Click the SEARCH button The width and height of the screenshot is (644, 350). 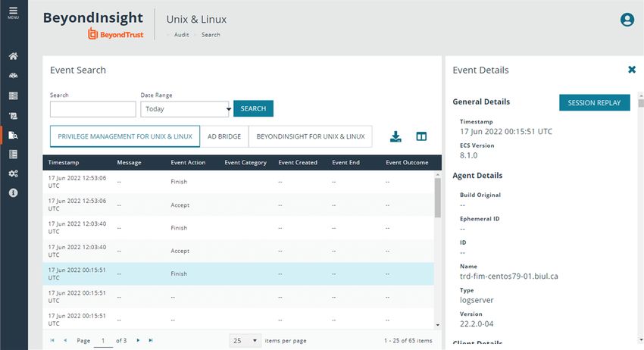pos(253,108)
